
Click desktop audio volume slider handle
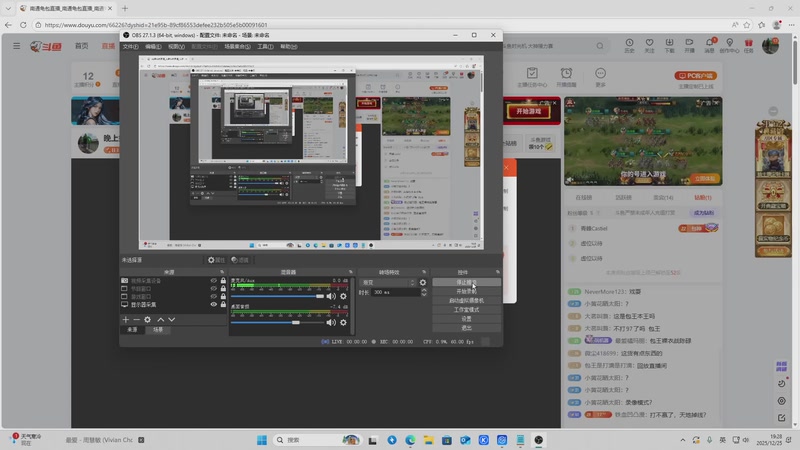[295, 322]
